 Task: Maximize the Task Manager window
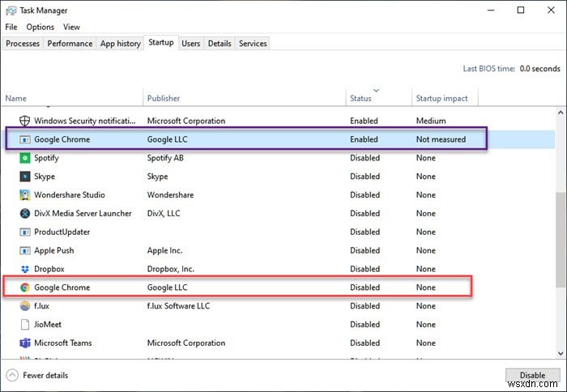[x=521, y=11]
